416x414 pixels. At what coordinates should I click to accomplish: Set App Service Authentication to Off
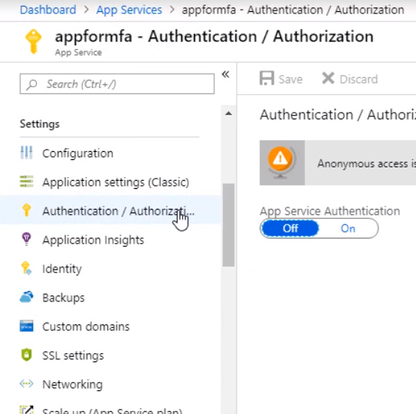coord(290,229)
